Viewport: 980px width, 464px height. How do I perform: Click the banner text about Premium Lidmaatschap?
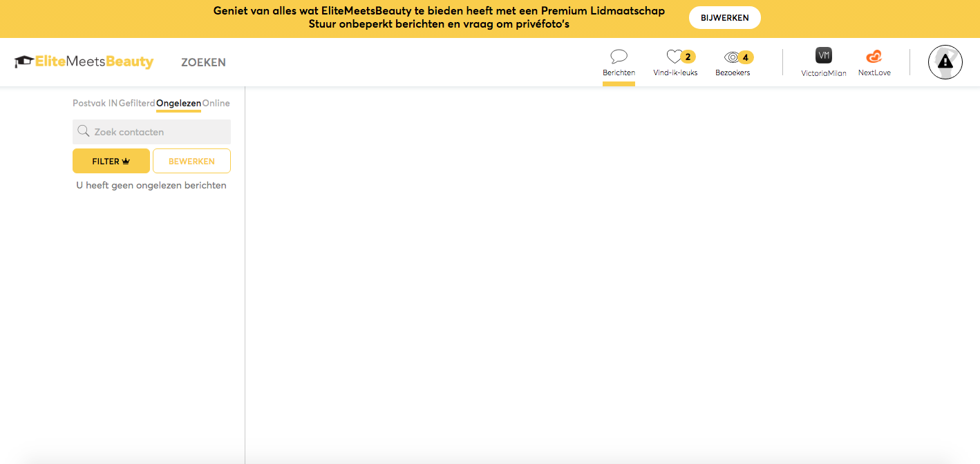(x=439, y=11)
